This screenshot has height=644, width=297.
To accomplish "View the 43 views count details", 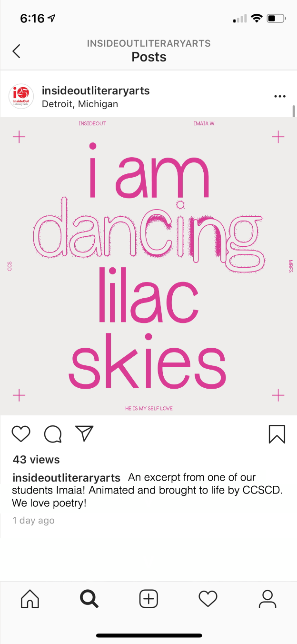I will pyautogui.click(x=36, y=460).
